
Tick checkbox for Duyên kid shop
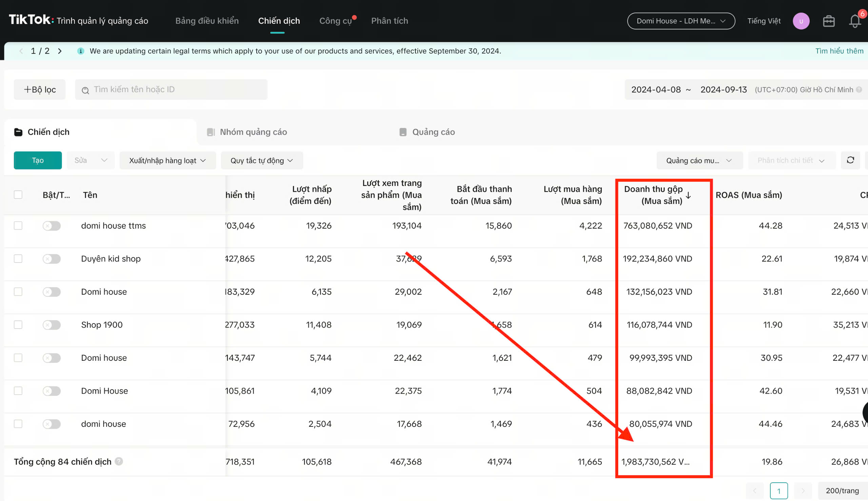click(18, 258)
